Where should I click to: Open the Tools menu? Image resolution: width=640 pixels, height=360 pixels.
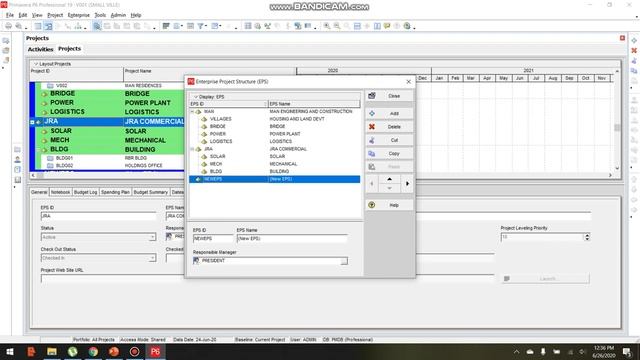[x=100, y=15]
